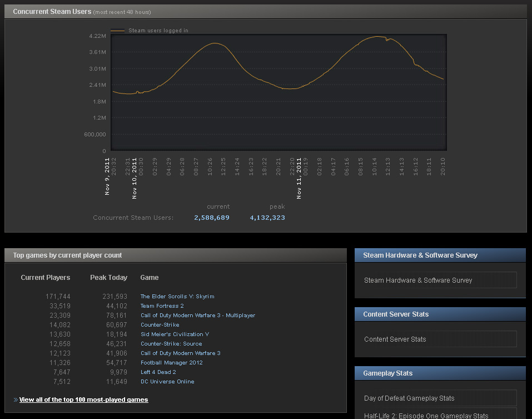Click the 23,309 current players cell
532x419 pixels.
pyautogui.click(x=60, y=316)
